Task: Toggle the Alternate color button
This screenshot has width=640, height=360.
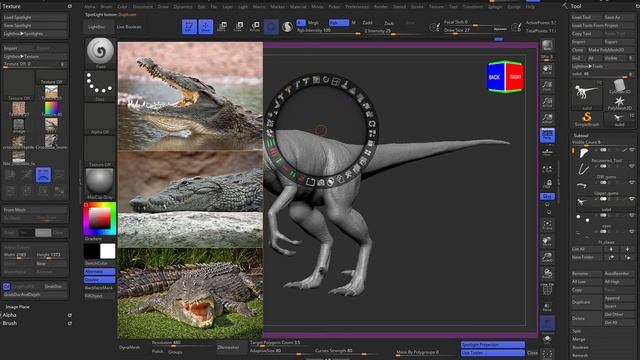Action: tap(100, 271)
